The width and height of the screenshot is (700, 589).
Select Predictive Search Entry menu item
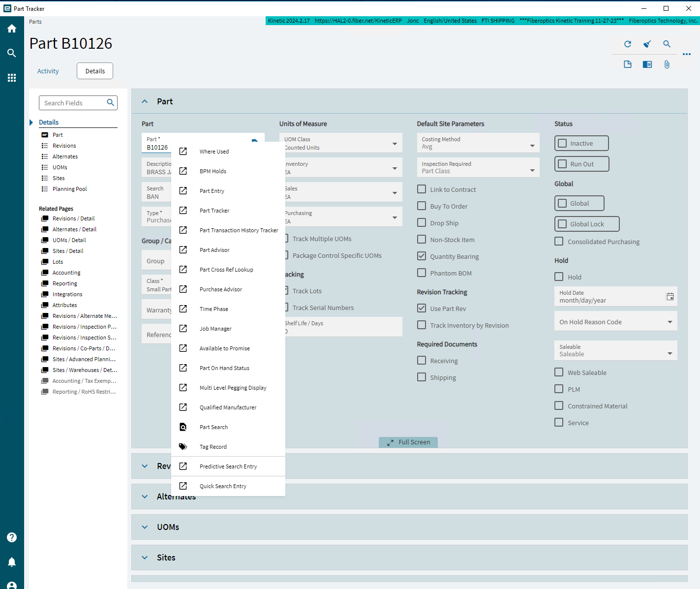point(228,466)
